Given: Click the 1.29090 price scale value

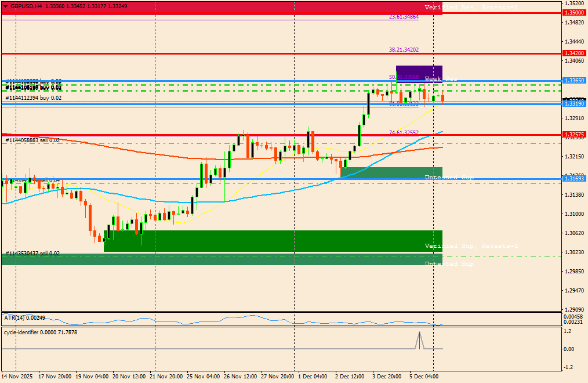Looking at the screenshot, I should tap(574, 309).
